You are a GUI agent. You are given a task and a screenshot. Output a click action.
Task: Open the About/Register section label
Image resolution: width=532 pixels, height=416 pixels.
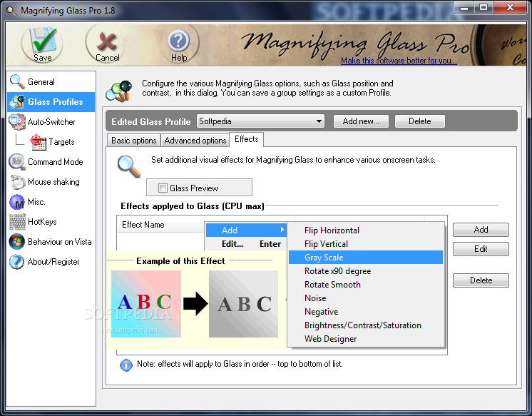coord(53,262)
